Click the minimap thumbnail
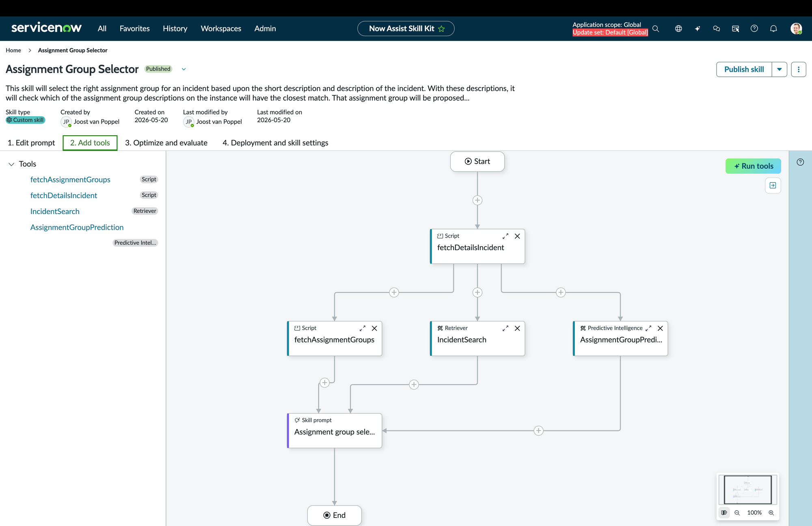Image resolution: width=812 pixels, height=526 pixels. (748, 490)
